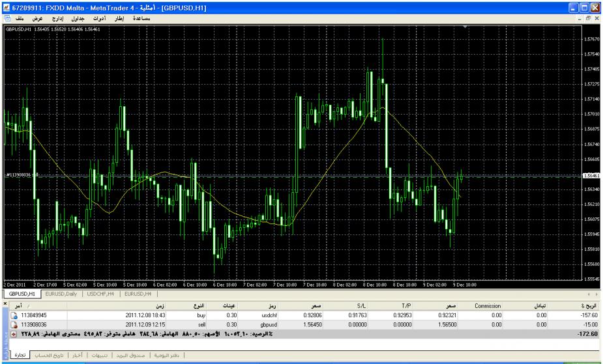Open the إدراج (Insert) menu

(x=57, y=18)
